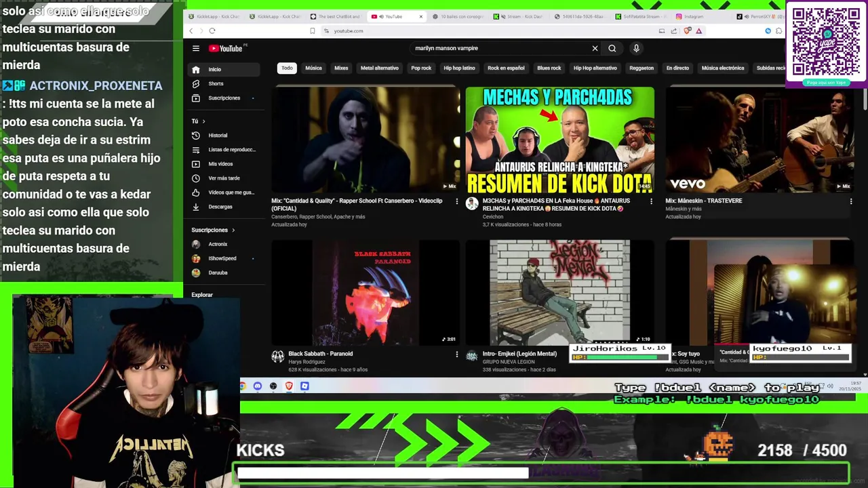Click the Mix: Måneskin - TRASTEVERE title

[703, 201]
